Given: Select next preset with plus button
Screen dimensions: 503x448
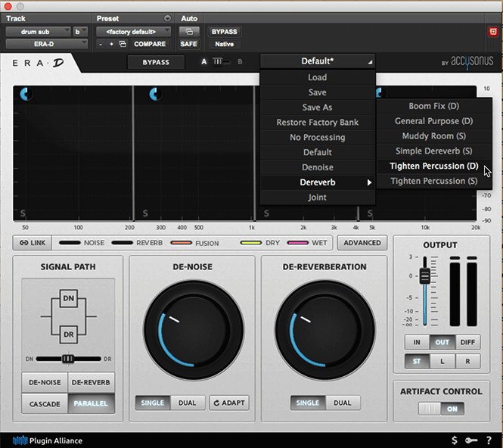Looking at the screenshot, I should [111, 44].
